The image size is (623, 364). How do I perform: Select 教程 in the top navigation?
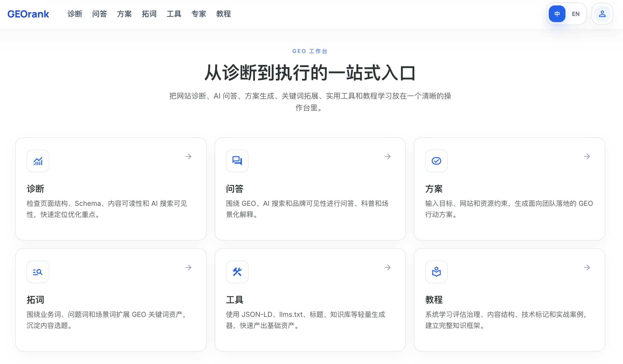point(223,14)
